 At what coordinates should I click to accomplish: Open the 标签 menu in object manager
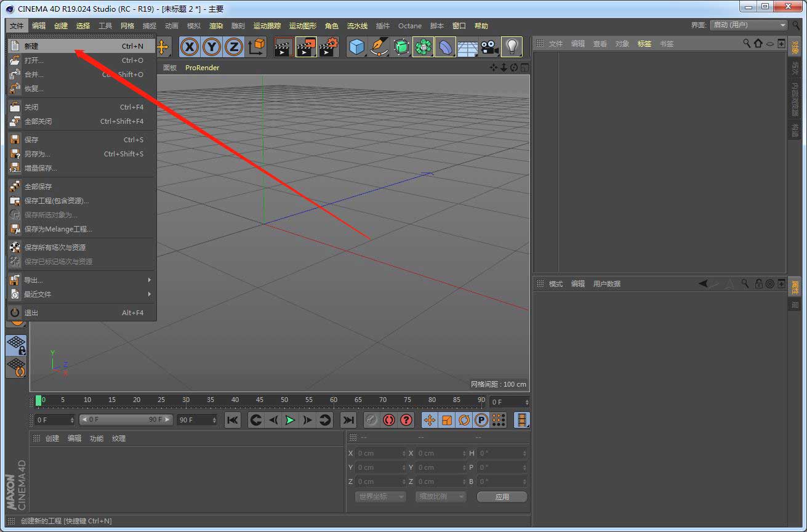[x=644, y=44]
